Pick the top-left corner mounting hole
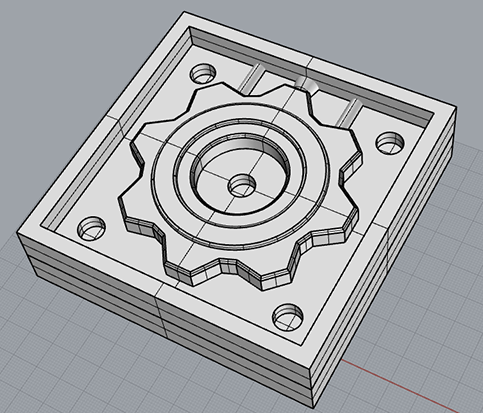 pyautogui.click(x=203, y=73)
